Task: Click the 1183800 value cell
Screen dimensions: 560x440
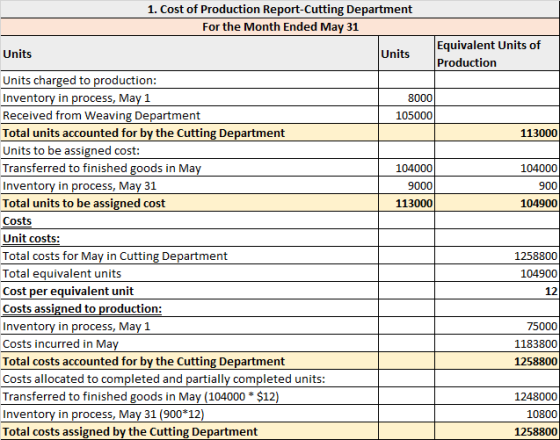Action: click(497, 343)
